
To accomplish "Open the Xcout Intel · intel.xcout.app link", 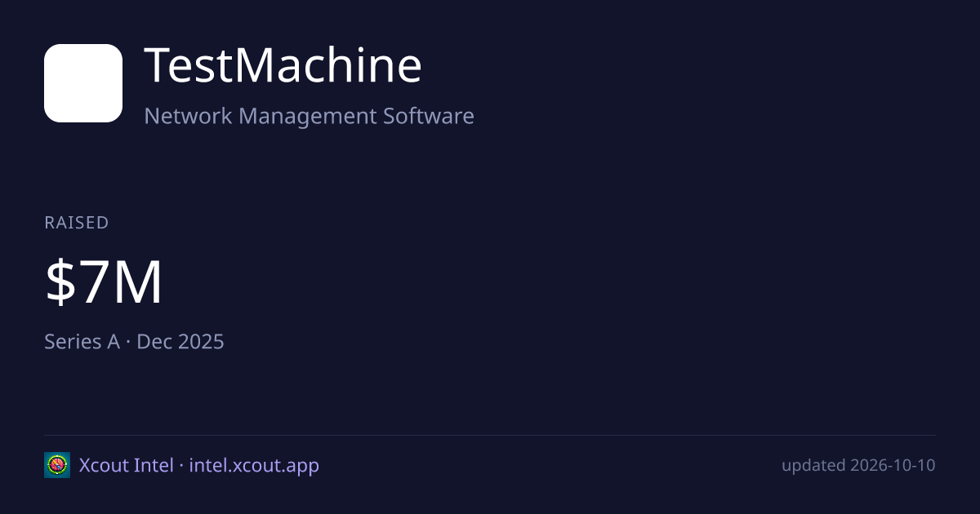I will point(199,465).
